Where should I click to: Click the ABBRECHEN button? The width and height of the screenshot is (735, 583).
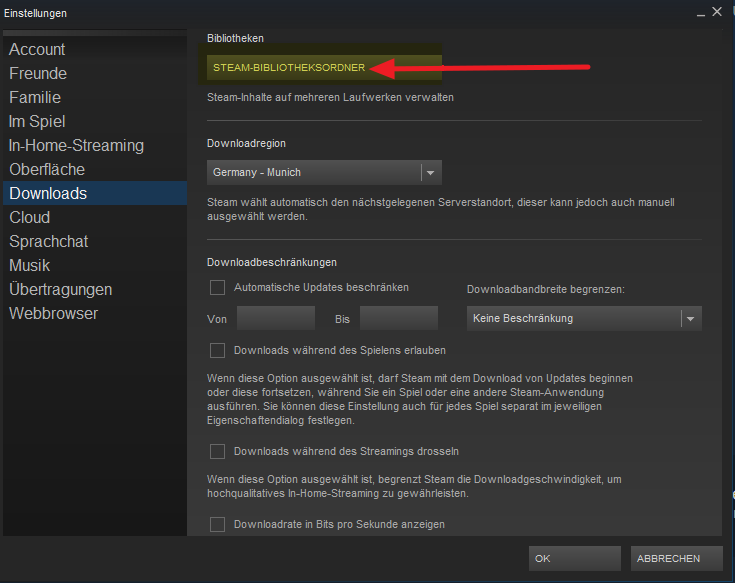676,558
